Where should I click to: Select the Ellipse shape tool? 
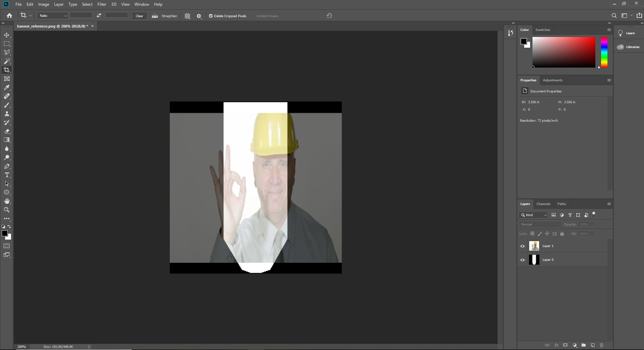(x=7, y=192)
